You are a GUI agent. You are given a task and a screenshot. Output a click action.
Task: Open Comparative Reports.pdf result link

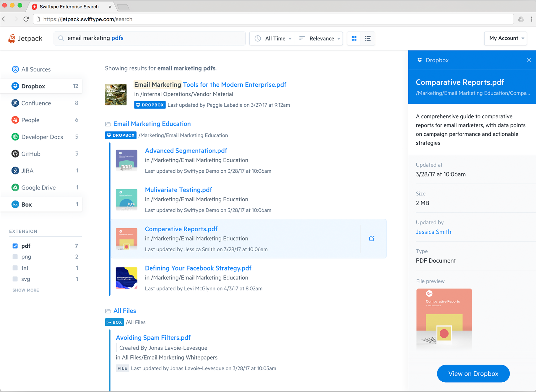pyautogui.click(x=181, y=229)
